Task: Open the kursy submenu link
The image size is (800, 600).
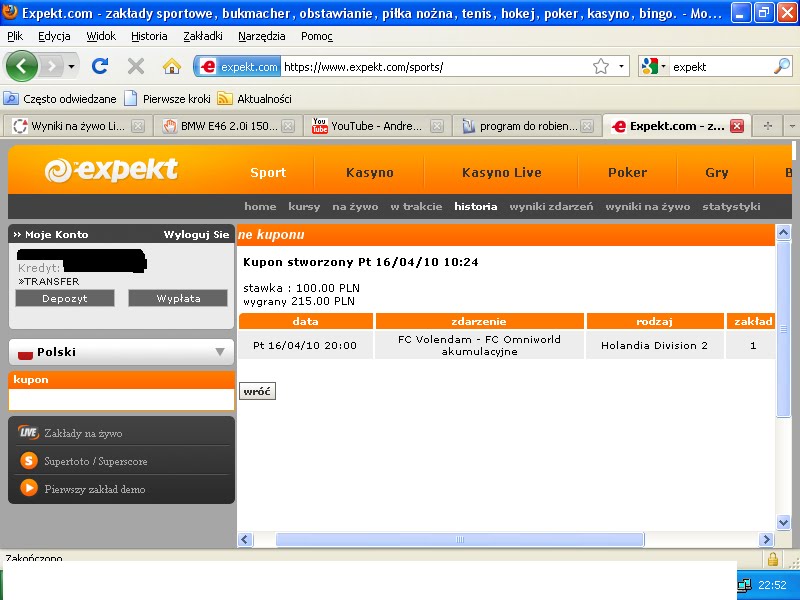Action: (x=304, y=207)
